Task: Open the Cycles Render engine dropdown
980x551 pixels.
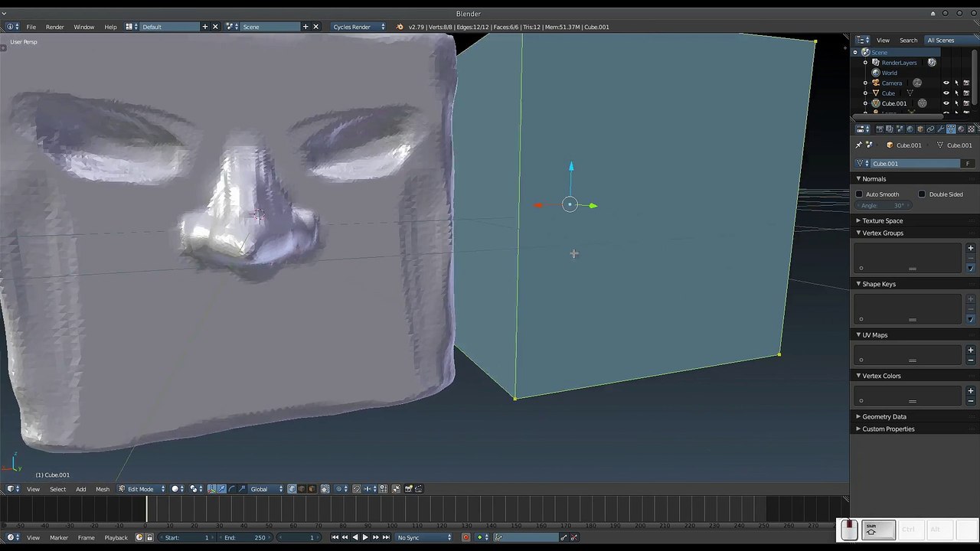Action: coord(358,27)
